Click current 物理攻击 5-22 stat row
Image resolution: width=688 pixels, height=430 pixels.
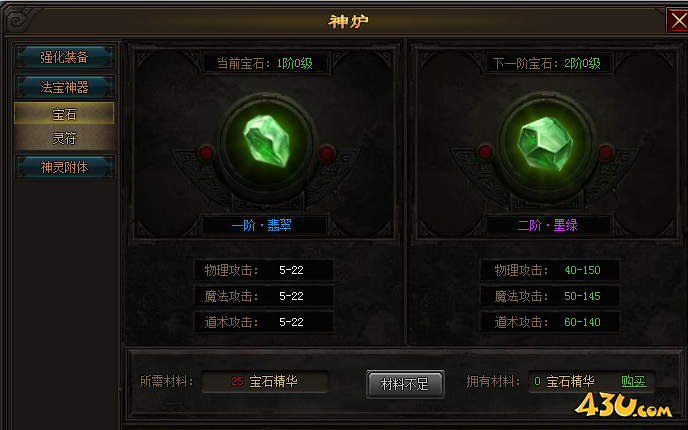point(264,270)
